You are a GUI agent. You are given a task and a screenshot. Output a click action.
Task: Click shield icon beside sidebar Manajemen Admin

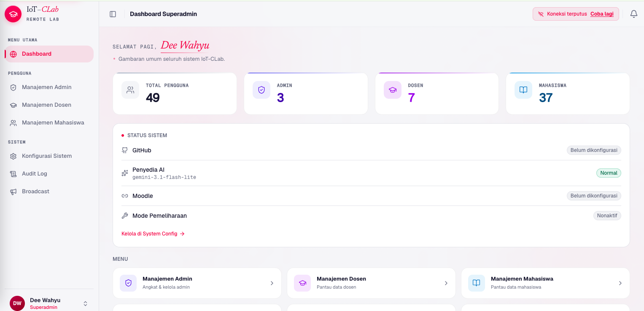pos(13,87)
